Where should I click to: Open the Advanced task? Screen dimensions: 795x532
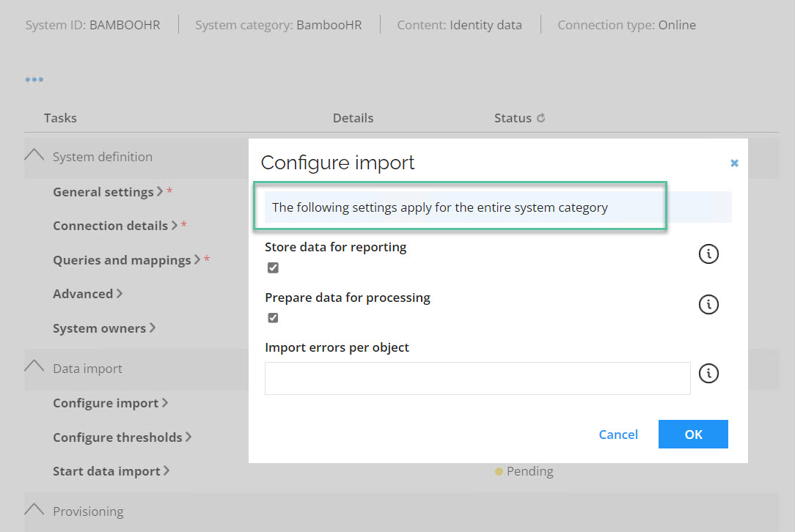88,294
